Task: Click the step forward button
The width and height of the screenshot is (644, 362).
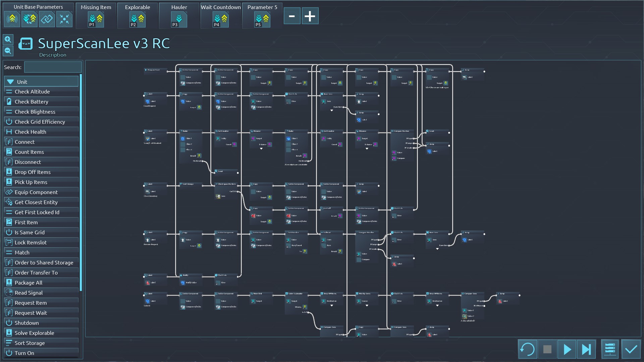Action: point(586,349)
